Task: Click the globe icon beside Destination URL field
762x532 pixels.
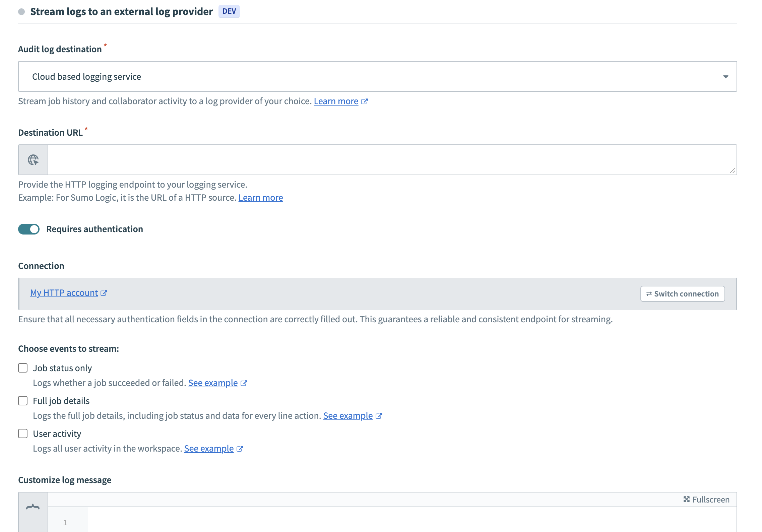Action: (x=33, y=160)
